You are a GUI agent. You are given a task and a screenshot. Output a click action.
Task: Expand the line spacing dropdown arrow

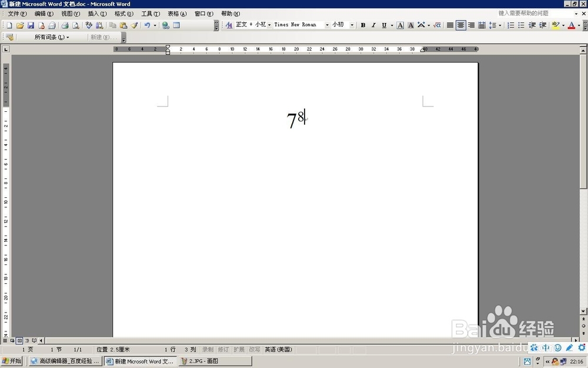(x=500, y=25)
